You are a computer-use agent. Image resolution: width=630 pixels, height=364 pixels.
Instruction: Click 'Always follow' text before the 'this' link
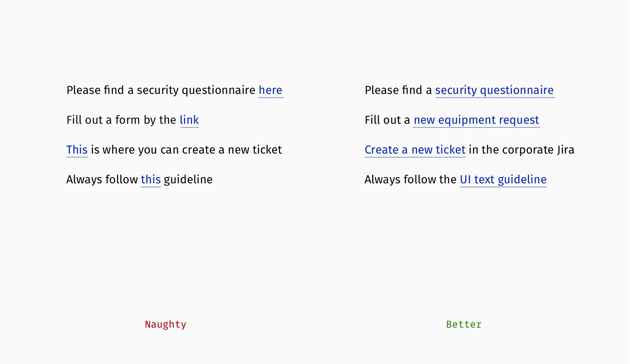102,180
